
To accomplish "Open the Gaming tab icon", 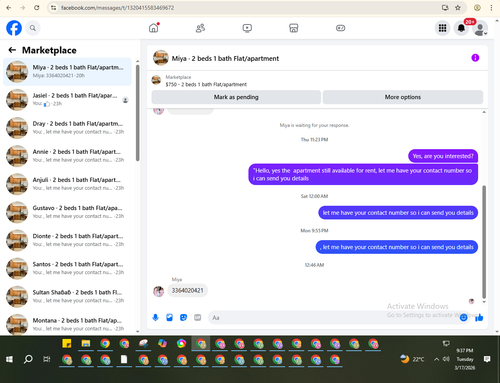I will tap(340, 28).
